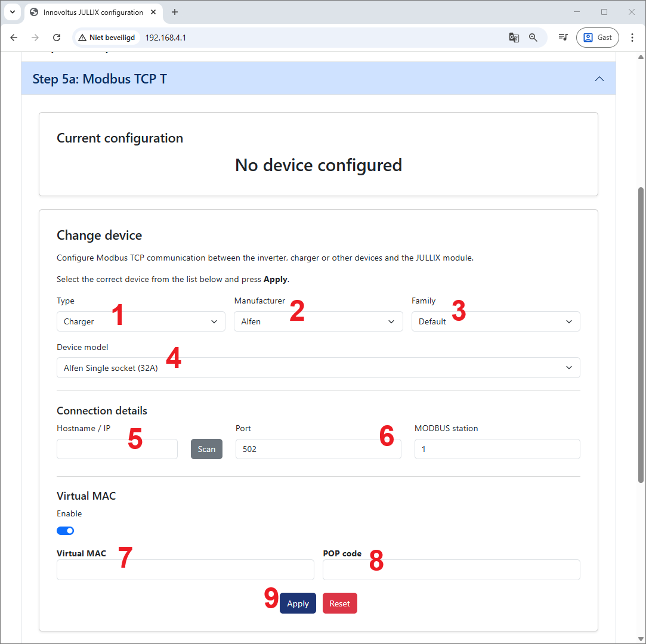Click the translate page icon
The width and height of the screenshot is (646, 644).
click(514, 38)
